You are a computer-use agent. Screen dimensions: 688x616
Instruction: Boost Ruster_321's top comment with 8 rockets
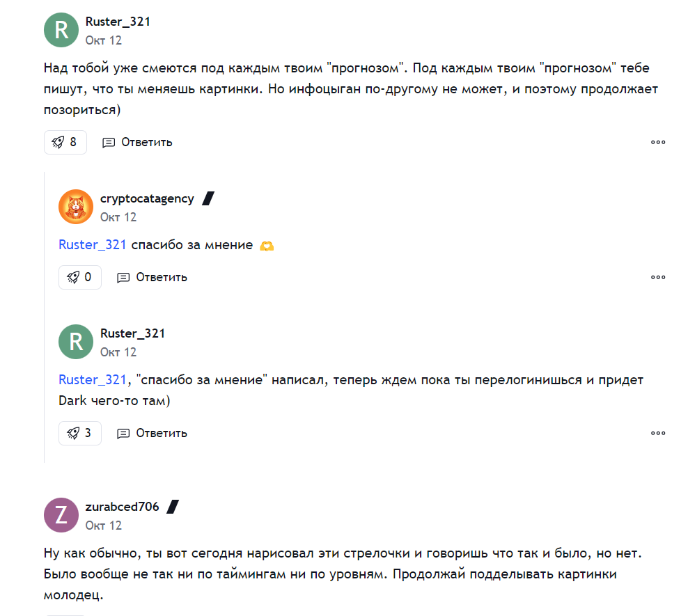pos(65,142)
